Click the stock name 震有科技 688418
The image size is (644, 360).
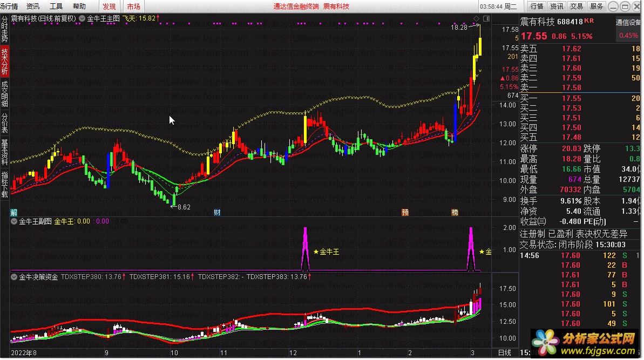pos(551,22)
